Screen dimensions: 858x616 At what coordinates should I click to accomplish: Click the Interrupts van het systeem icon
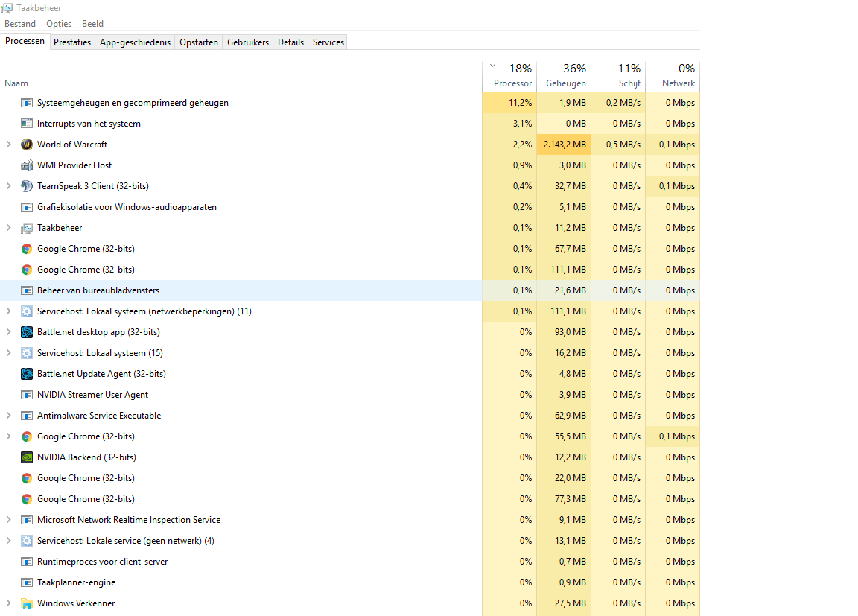pos(26,124)
